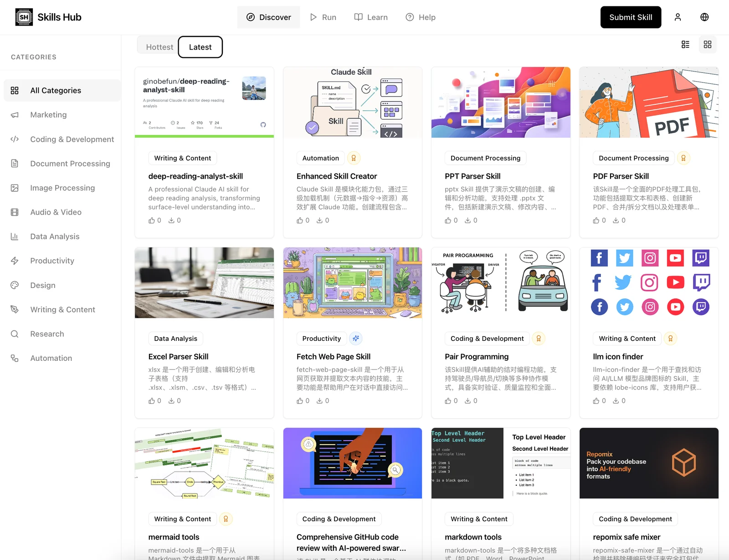Open the user account profile icon
Viewport: 729px width, 560px height.
coord(678,17)
